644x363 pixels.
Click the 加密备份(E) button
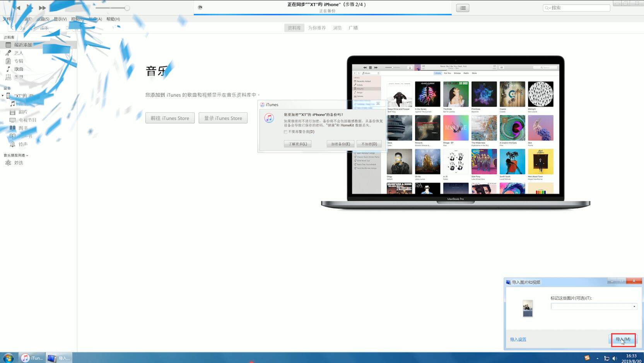[x=340, y=144]
